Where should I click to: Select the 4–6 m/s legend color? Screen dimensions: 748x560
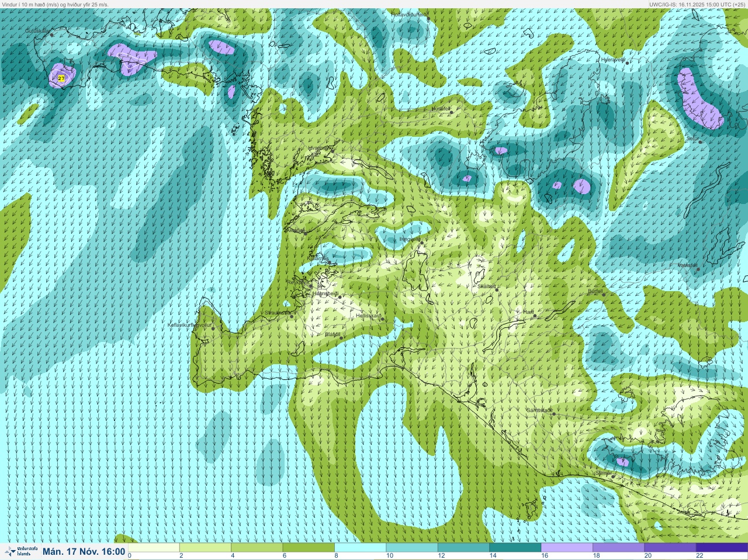pos(257,548)
